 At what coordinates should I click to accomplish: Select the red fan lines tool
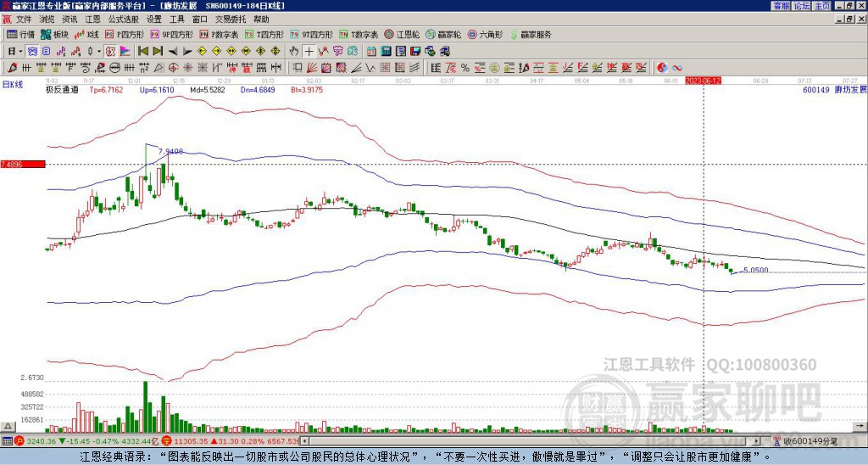(x=312, y=68)
